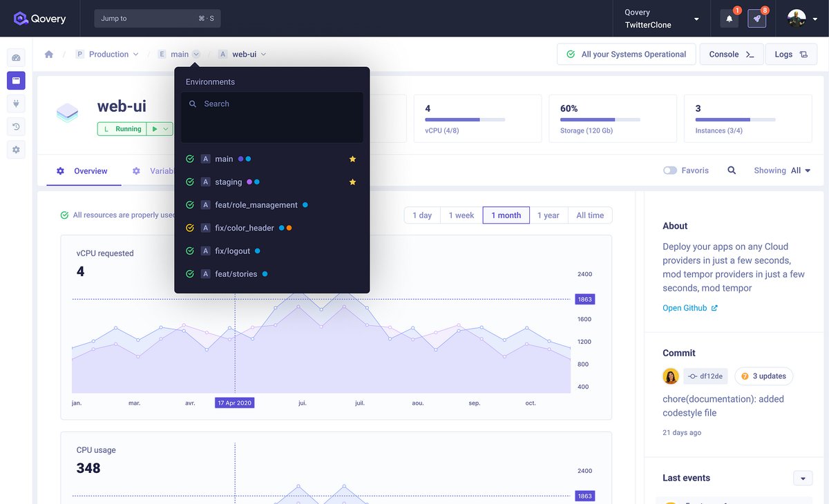Viewport: 829px width, 504px height.
Task: Click the Environments search field
Action: pos(271,117)
